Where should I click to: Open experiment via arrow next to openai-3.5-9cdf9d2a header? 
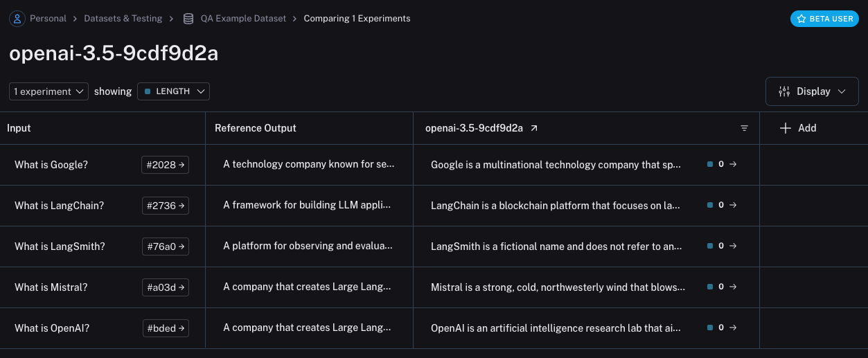pyautogui.click(x=533, y=128)
